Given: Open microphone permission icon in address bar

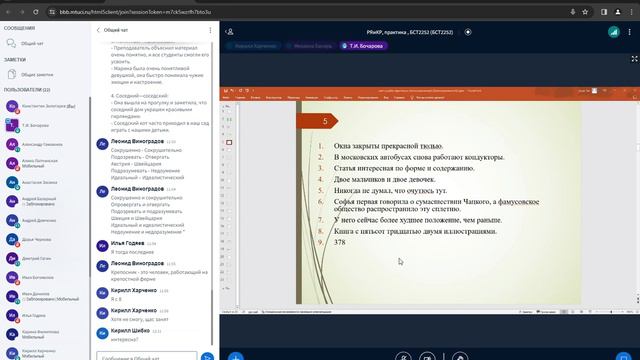Looking at the screenshot, I should tap(573, 12).
